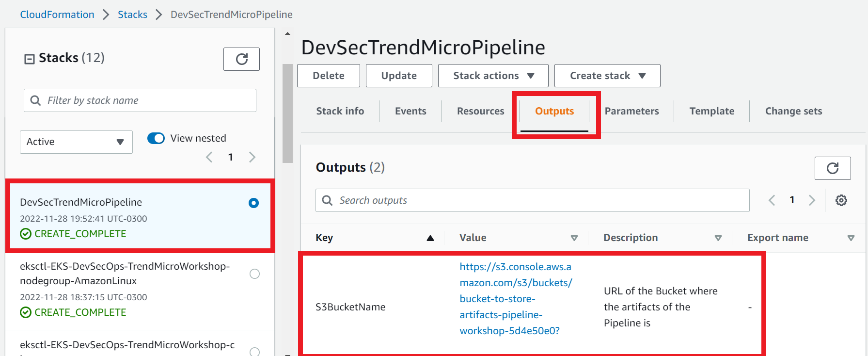Click the Outputs (2) heading
Viewport: 868px width, 356px height.
[350, 167]
